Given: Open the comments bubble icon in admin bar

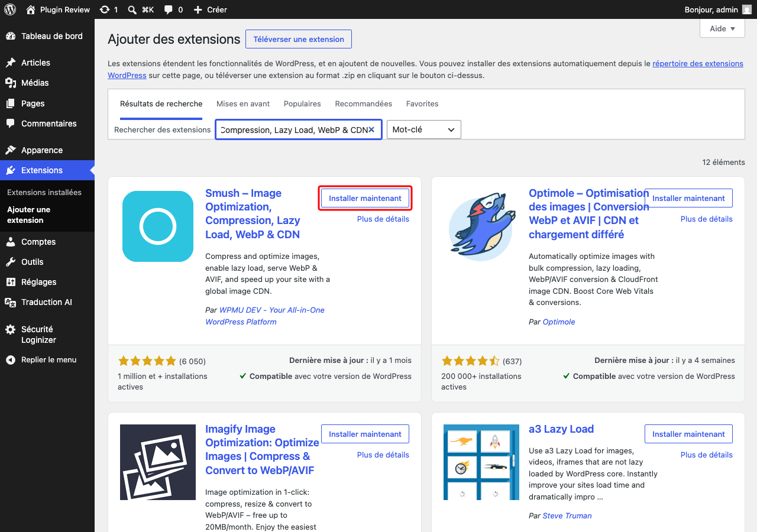Looking at the screenshot, I should pos(169,9).
